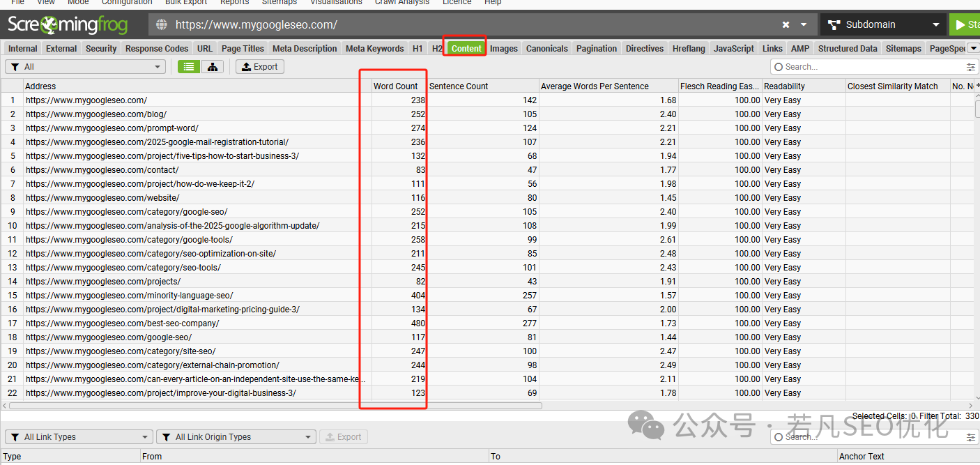Switch to the Internal tab
980x465 pixels.
pos(23,49)
